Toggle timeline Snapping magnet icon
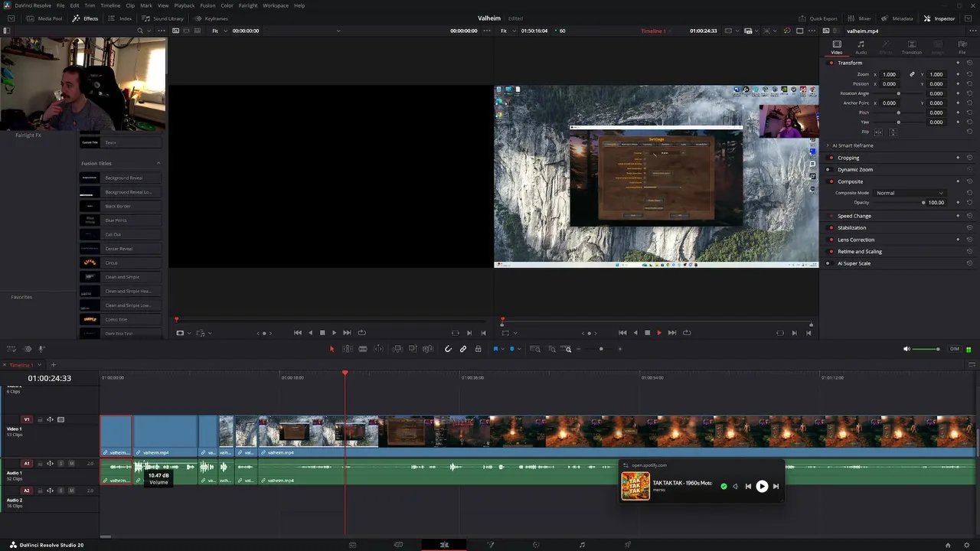This screenshot has height=551, width=980. (x=448, y=349)
